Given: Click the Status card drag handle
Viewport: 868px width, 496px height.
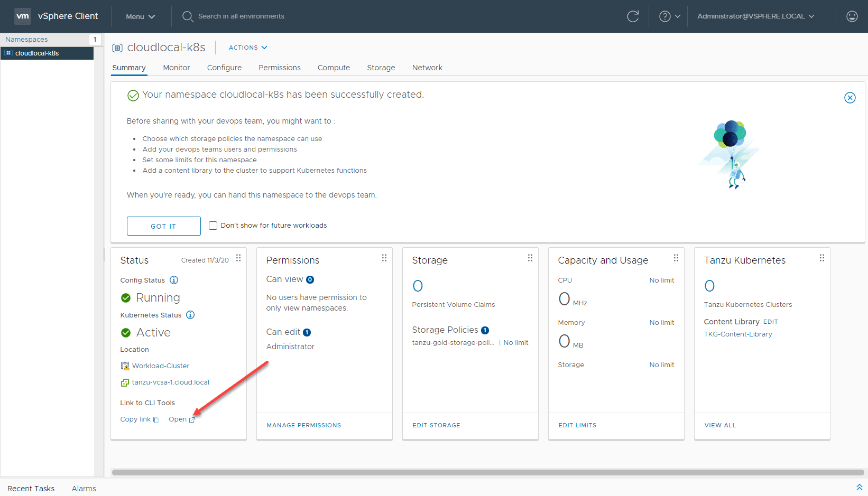Looking at the screenshot, I should point(238,258).
